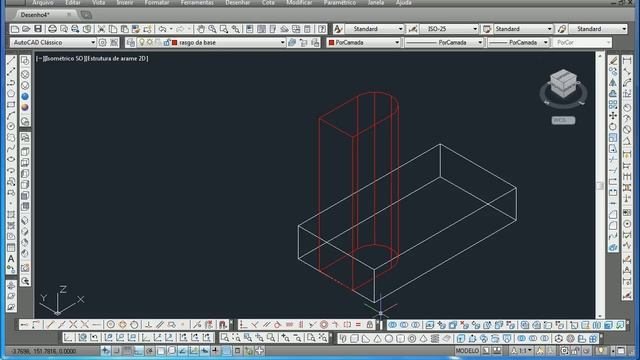Click the blue sphere modeling icon

coord(25,96)
